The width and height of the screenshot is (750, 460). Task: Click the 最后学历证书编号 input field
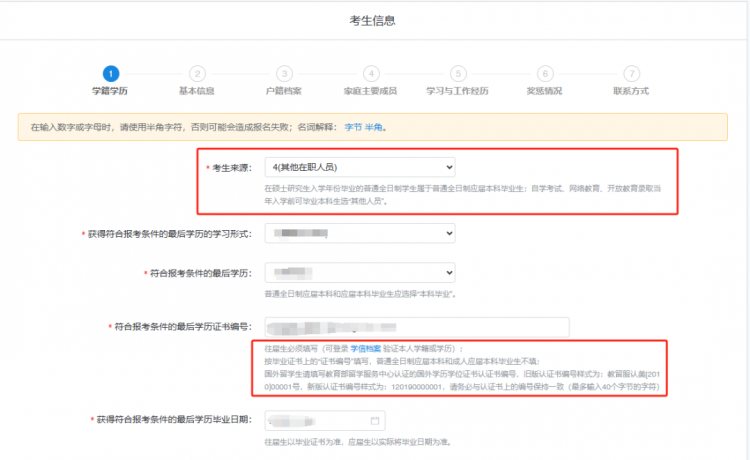(x=416, y=327)
